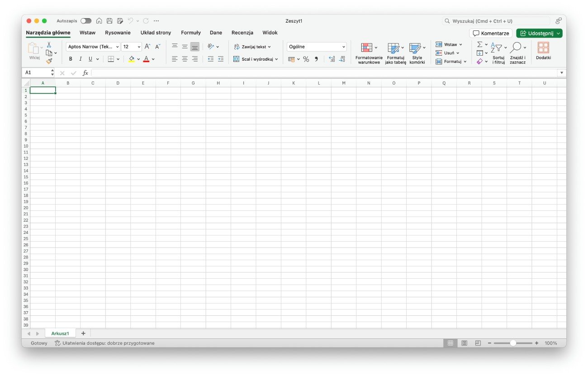This screenshot has height=376, width=588.
Task: Expand Scal i wyśrodkuj dropdown arrow
Action: (x=276, y=59)
